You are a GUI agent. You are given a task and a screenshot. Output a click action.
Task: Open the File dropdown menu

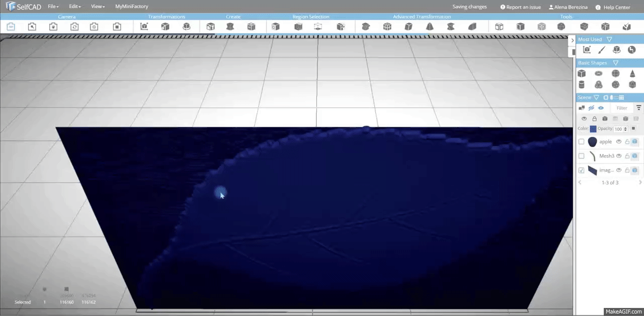click(53, 7)
